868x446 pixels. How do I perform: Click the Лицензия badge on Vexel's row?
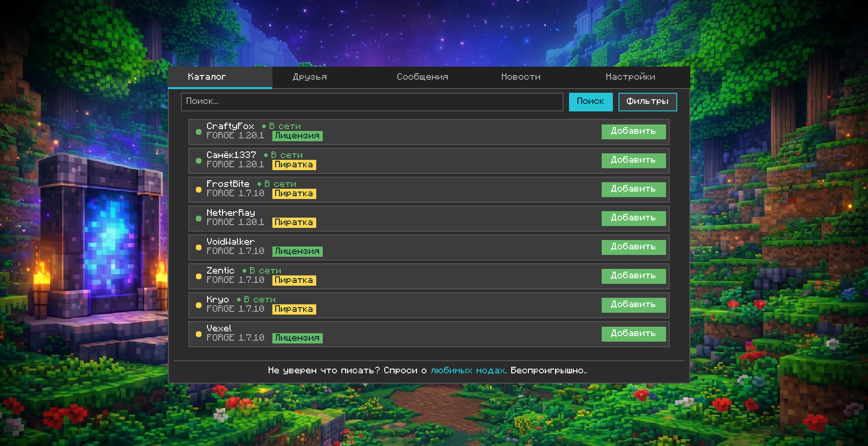pos(298,338)
